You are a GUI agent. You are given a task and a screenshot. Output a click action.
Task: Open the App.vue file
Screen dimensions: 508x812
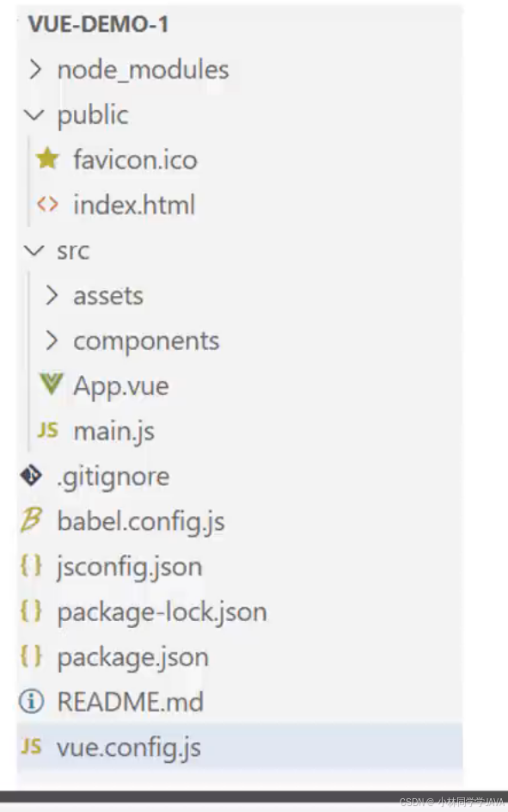(121, 386)
